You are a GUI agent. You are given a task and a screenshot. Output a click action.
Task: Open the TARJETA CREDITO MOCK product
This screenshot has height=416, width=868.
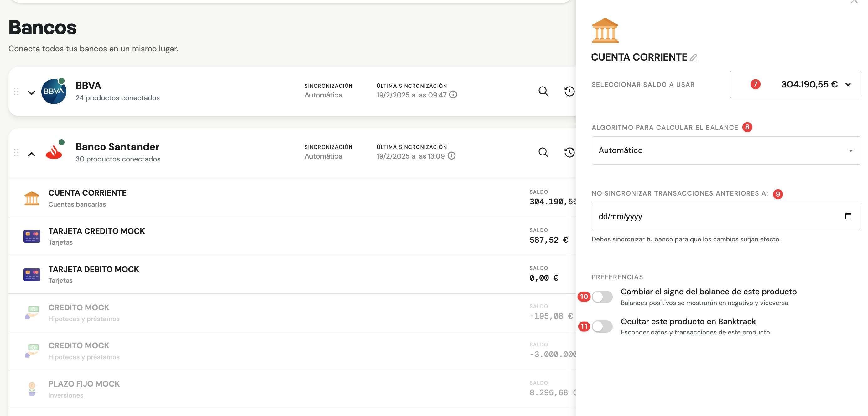tap(96, 236)
